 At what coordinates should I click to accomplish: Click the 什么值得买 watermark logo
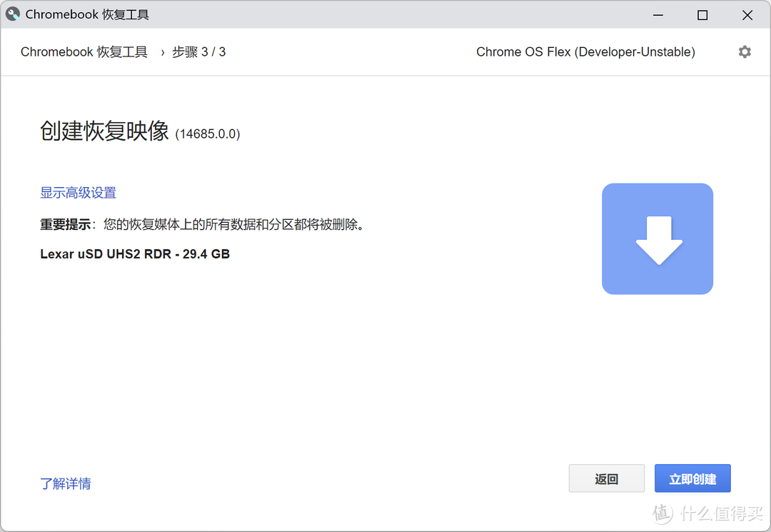662,513
